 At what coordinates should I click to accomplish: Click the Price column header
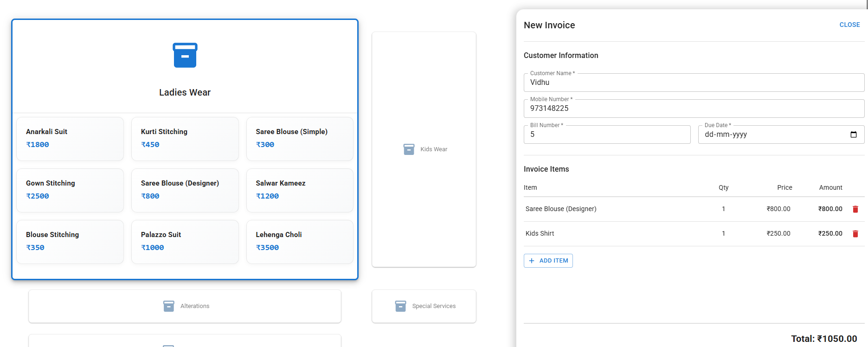[784, 188]
